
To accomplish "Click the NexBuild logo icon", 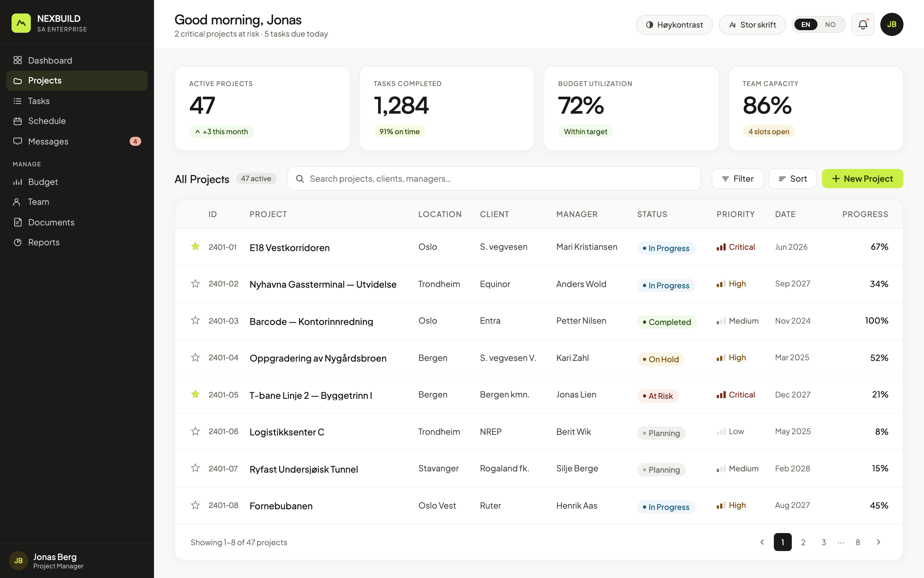I will click(21, 23).
